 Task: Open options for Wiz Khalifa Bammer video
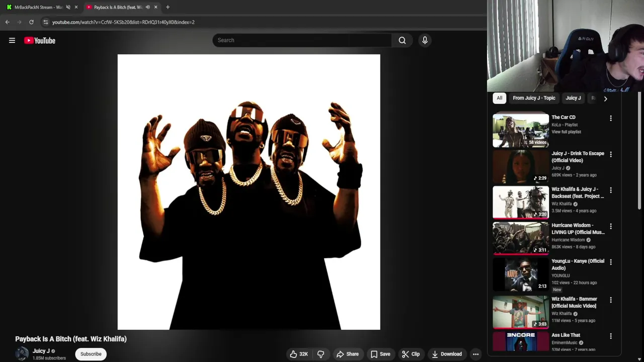611,300
